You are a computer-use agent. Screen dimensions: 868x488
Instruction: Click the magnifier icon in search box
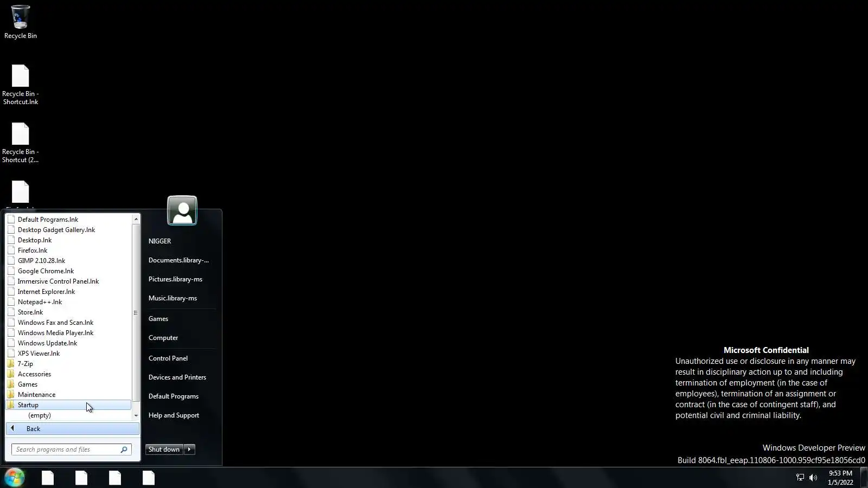pyautogui.click(x=124, y=450)
